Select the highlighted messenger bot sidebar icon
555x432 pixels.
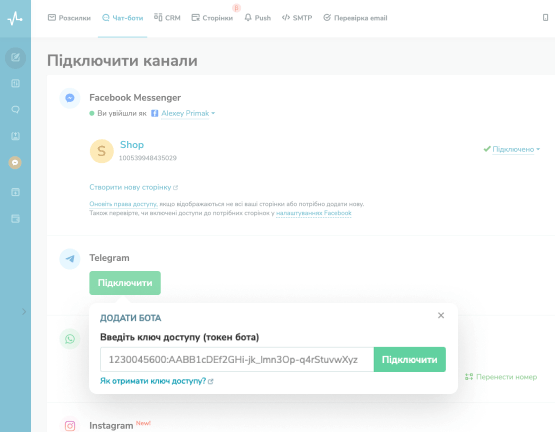(15, 163)
